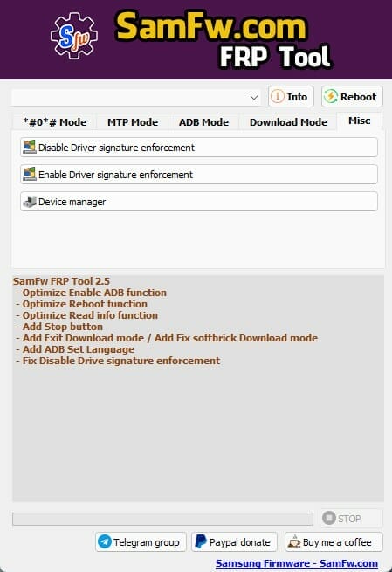Click the Info button
392x572 pixels.
click(291, 97)
